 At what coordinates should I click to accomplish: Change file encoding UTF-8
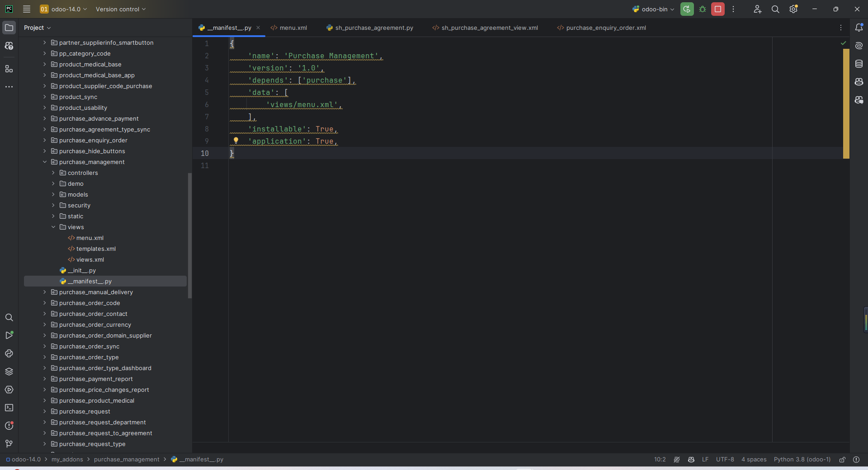click(725, 460)
